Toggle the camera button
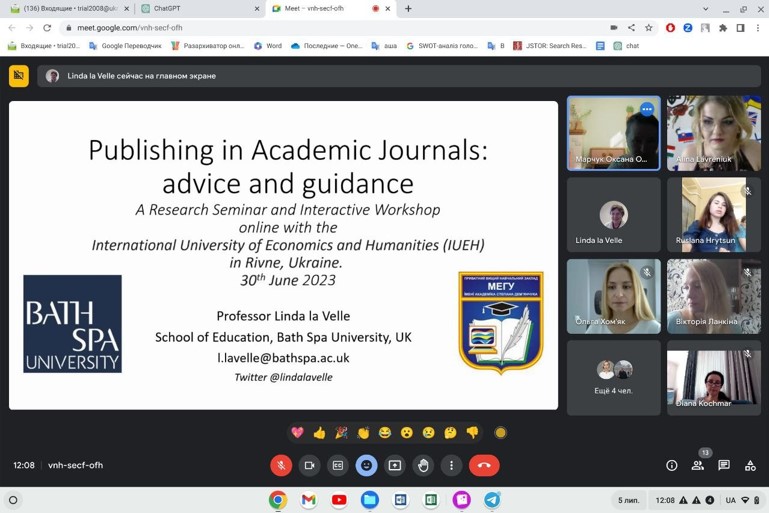The height and width of the screenshot is (513, 769). tap(309, 465)
